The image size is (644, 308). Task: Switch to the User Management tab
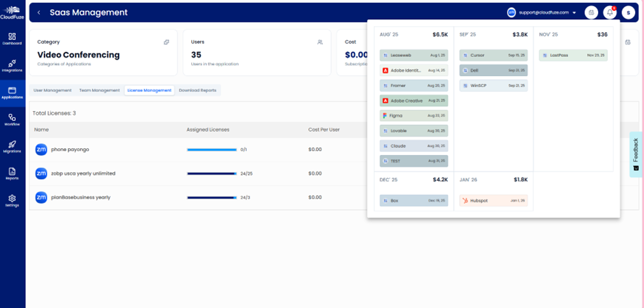[52, 90]
